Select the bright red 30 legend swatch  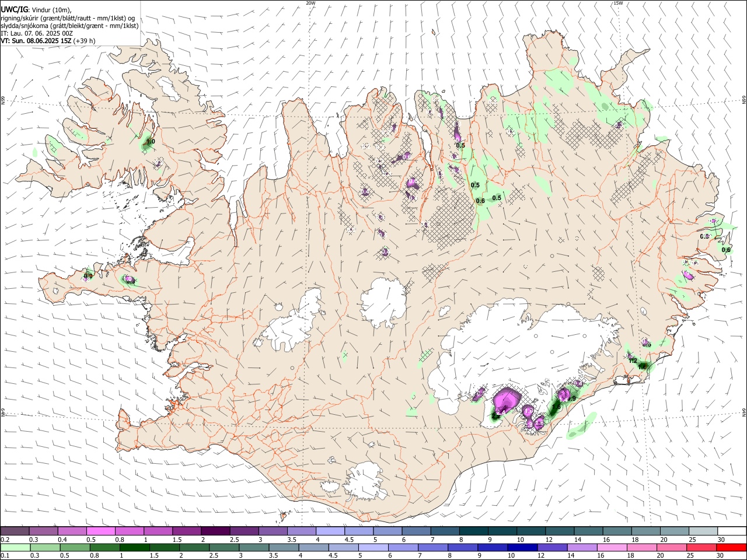[x=731, y=547]
